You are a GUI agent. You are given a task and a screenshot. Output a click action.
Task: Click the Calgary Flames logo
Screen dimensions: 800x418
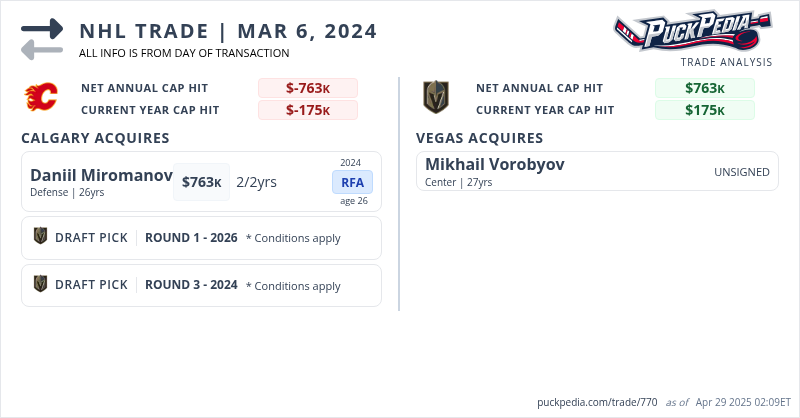[x=41, y=98]
